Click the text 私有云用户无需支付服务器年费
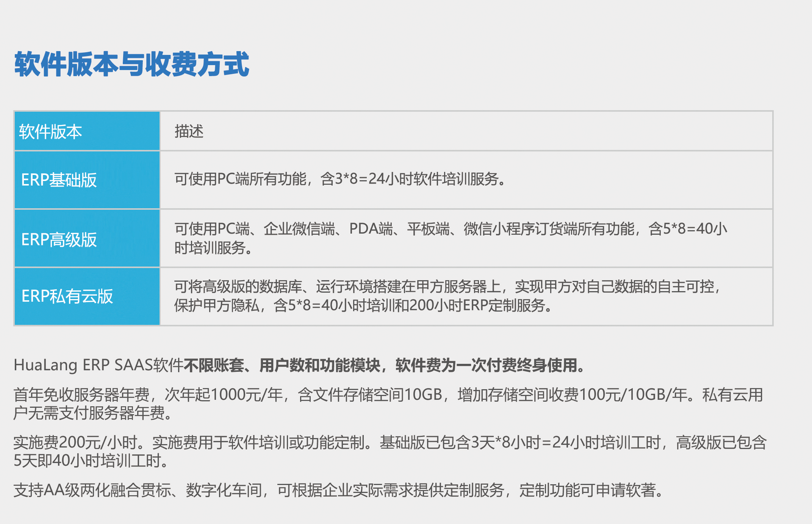 pos(91,413)
